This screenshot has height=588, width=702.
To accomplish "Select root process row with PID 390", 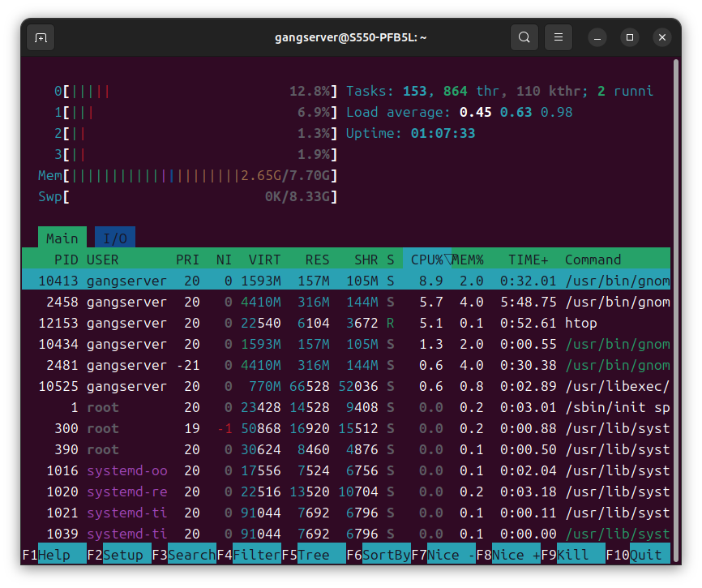I will [x=346, y=449].
